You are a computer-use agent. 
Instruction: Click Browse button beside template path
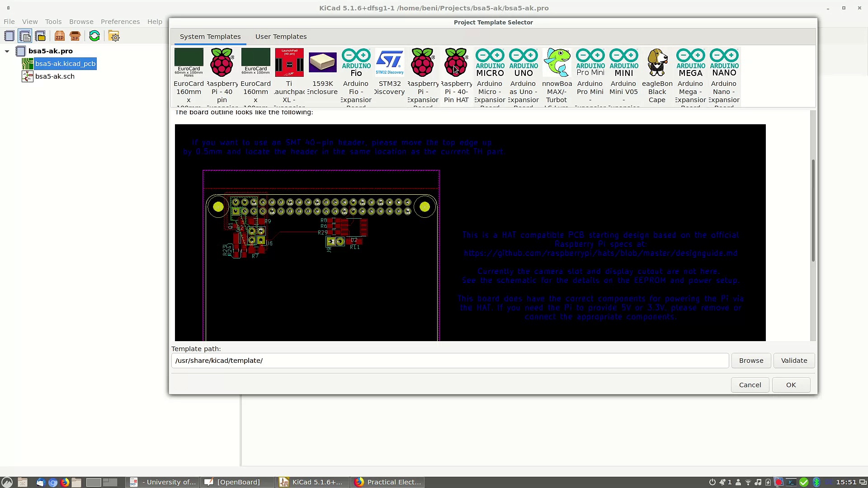click(751, 361)
